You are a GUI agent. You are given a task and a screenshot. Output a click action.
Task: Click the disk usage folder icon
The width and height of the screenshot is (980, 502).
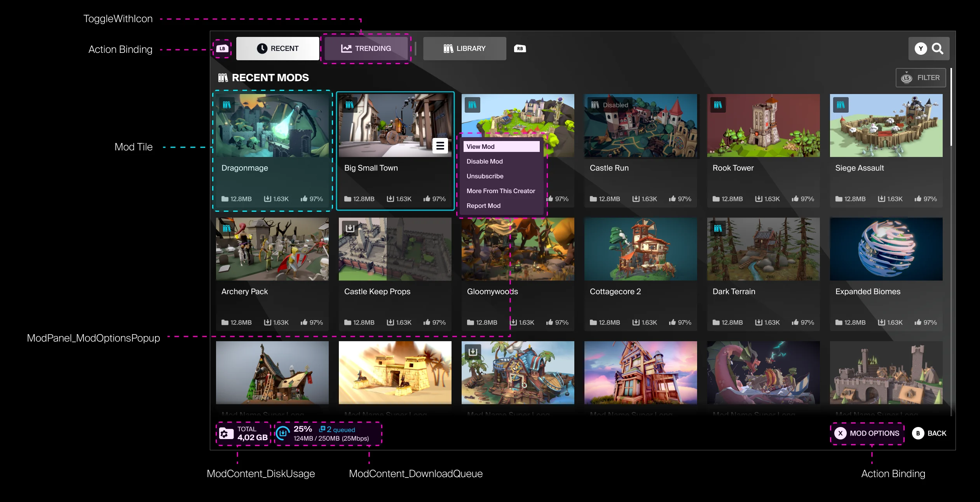click(225, 433)
